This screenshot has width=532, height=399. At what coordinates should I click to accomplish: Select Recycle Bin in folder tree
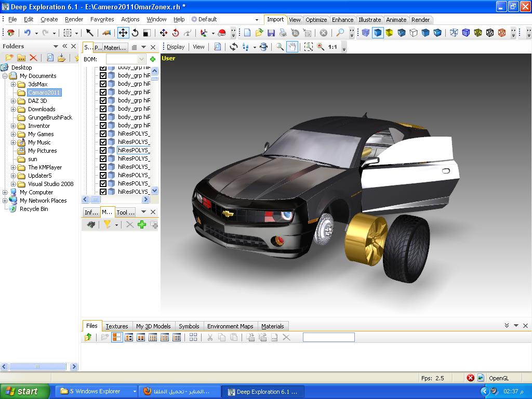[34, 209]
